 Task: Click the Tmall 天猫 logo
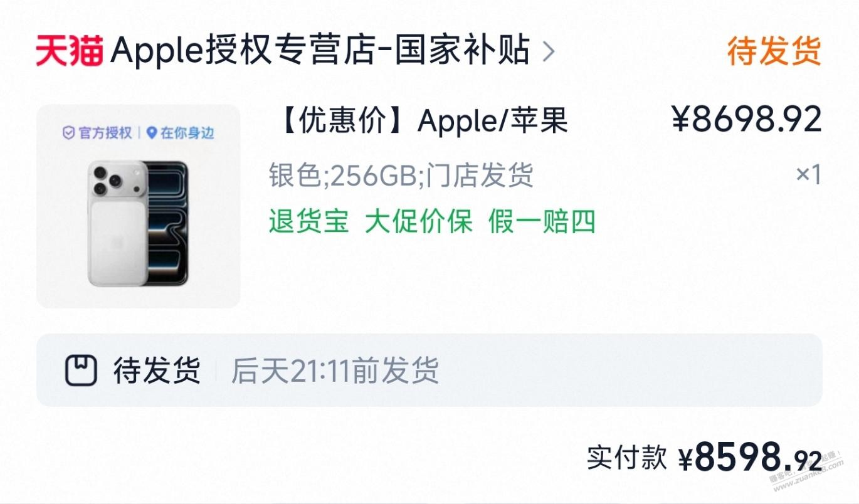pyautogui.click(x=70, y=51)
